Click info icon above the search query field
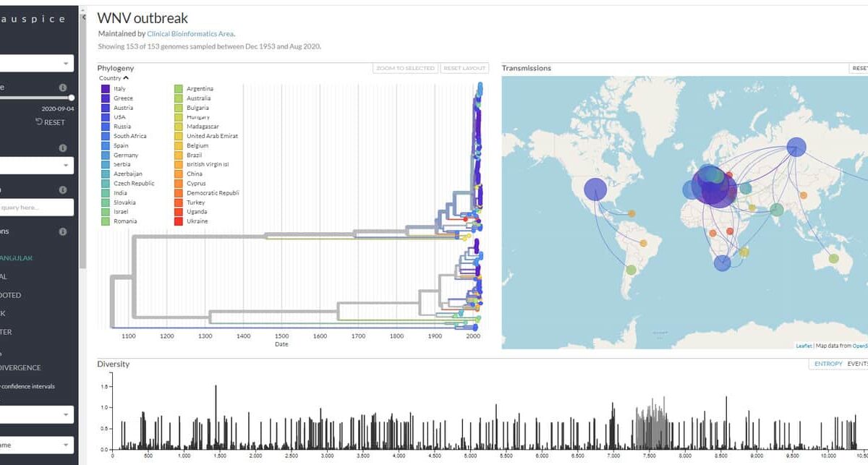Viewport: 868px width, 465px height. coord(63,189)
